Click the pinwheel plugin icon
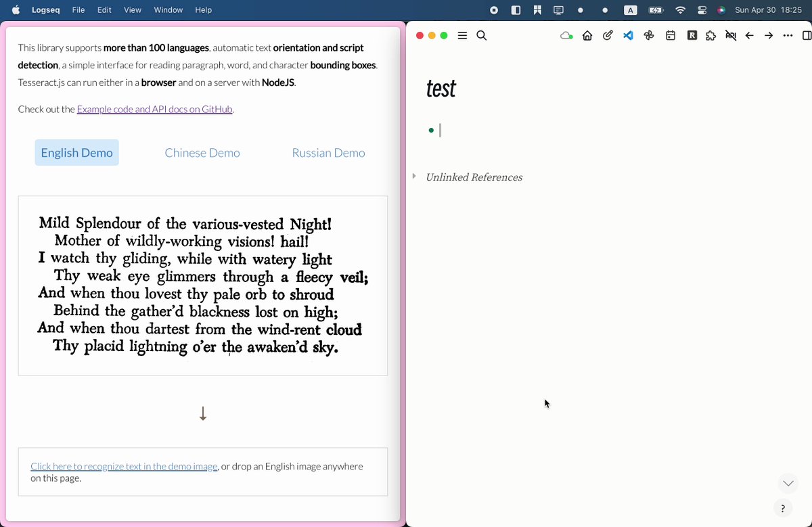This screenshot has height=527, width=812. 649,35
